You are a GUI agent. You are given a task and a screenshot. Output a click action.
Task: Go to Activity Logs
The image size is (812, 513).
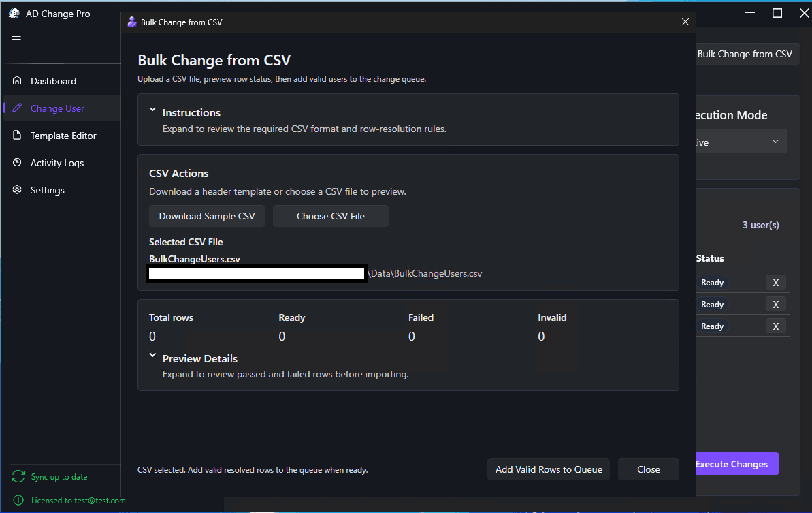[57, 163]
